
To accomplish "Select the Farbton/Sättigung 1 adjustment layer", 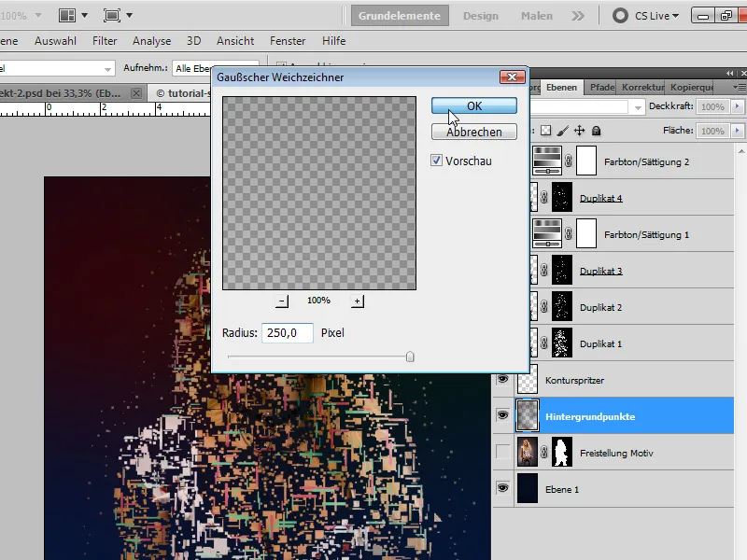I will [x=646, y=235].
